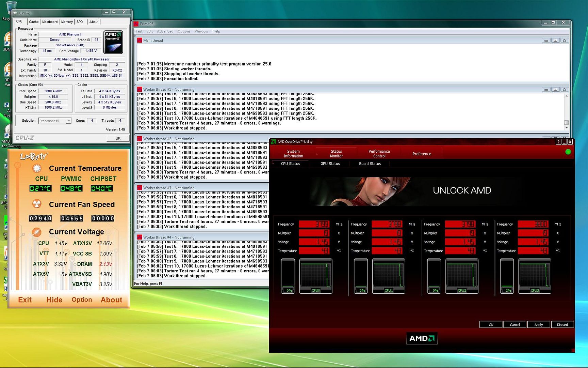Viewport: 588px width, 368px height.
Task: Click the CPU2 usage history graph
Action: (462, 276)
